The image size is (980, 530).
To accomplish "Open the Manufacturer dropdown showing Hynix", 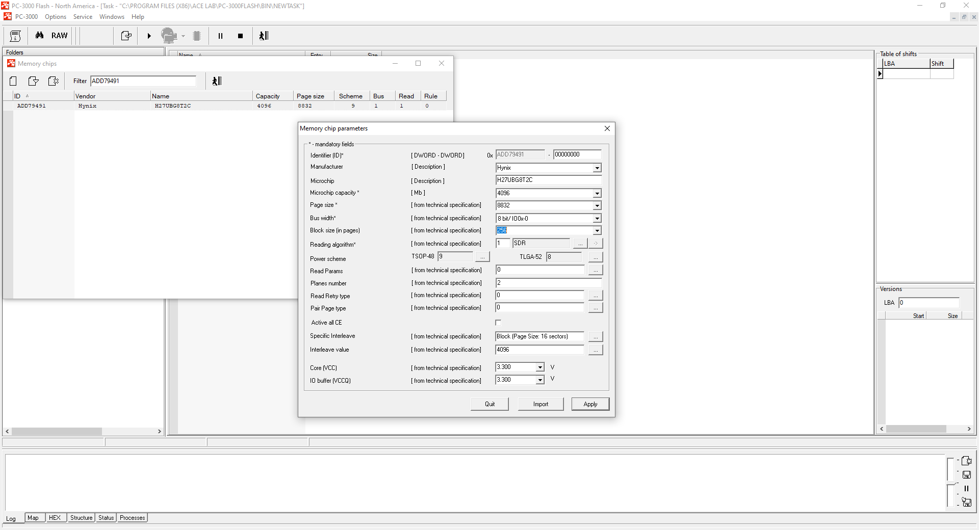I will [x=597, y=168].
